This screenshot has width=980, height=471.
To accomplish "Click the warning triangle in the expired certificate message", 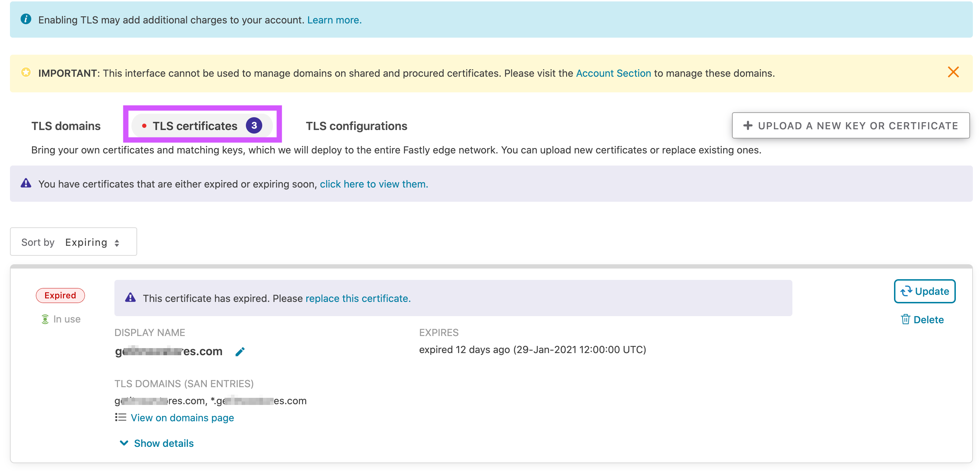I will [x=130, y=297].
